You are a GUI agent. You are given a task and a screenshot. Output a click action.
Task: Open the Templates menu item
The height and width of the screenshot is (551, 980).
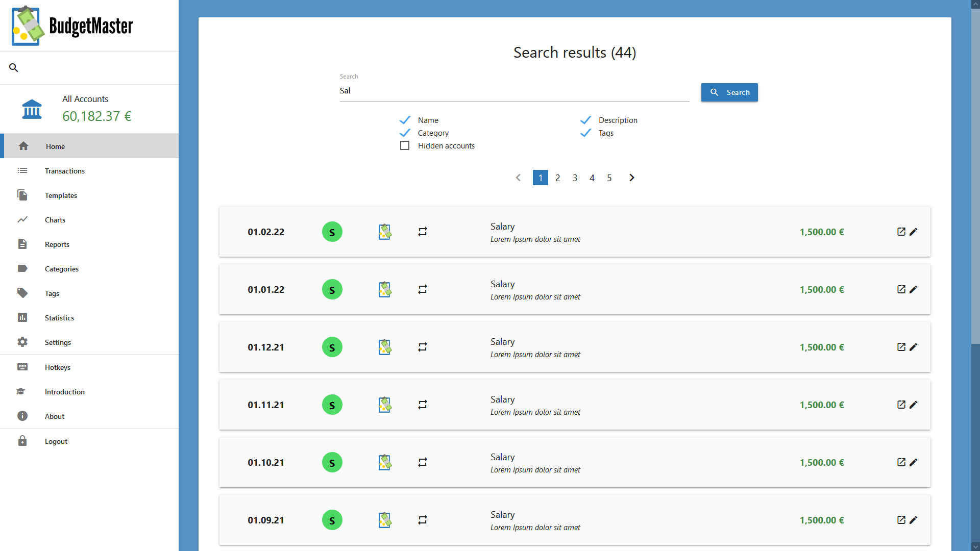[x=89, y=195]
